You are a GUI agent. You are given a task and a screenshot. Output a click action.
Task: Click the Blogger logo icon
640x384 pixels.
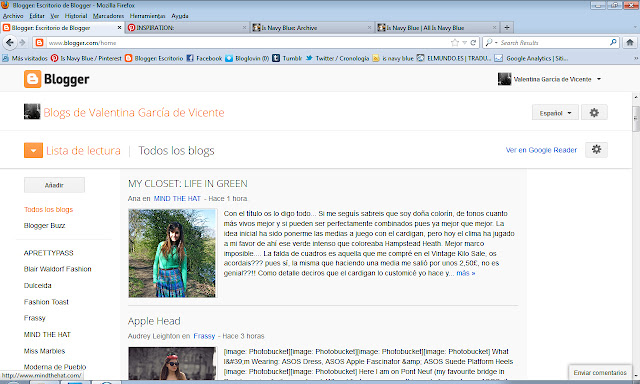pyautogui.click(x=32, y=79)
